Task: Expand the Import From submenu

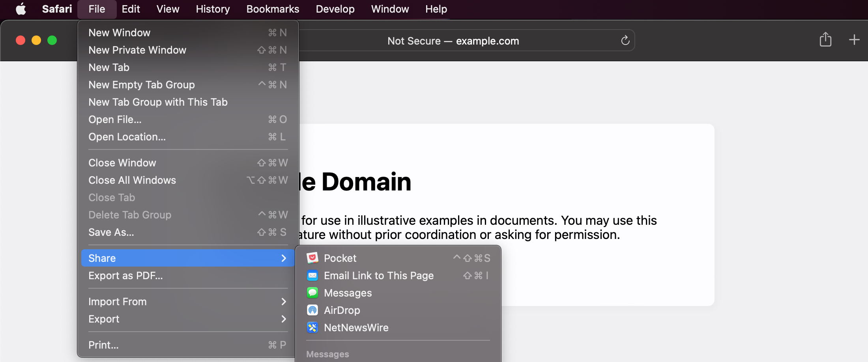Action: [188, 302]
